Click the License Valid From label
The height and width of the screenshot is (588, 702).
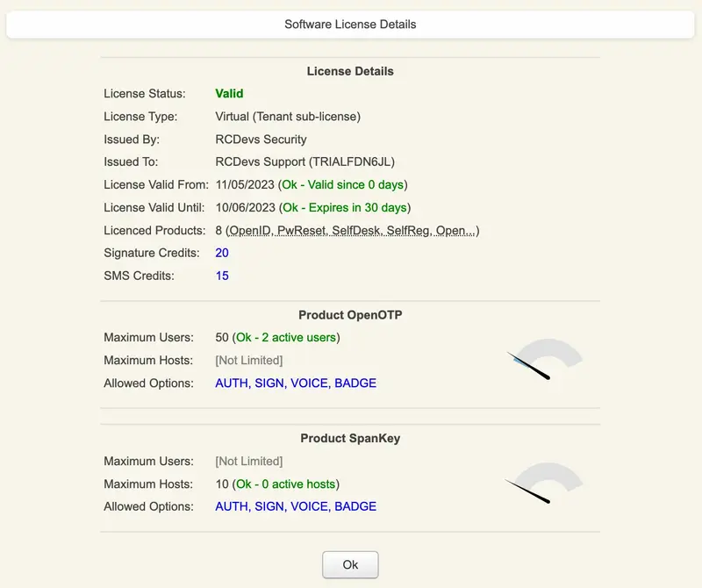[156, 184]
